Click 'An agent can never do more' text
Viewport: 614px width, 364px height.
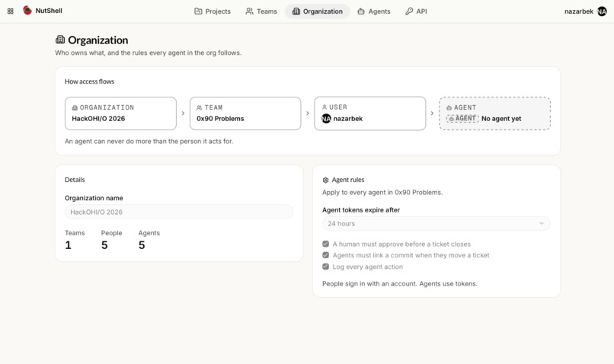[149, 142]
